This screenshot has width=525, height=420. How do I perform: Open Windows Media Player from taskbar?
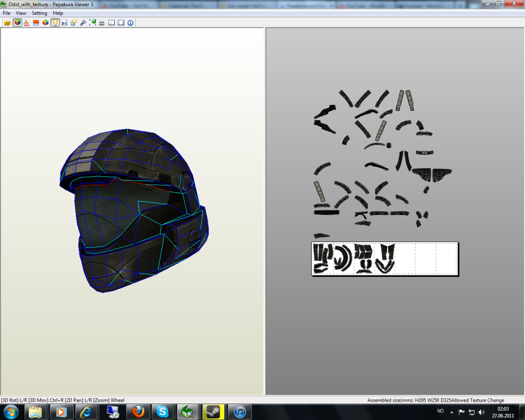(x=60, y=412)
